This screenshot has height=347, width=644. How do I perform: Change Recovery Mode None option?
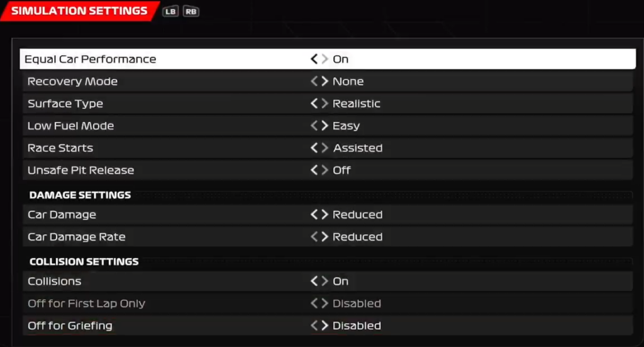coord(348,81)
